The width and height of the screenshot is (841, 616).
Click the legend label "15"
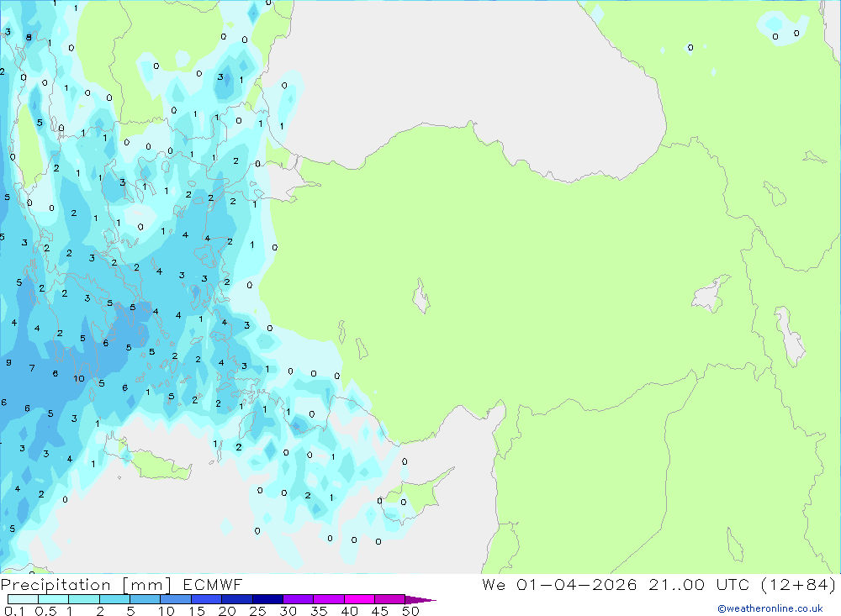(196, 611)
